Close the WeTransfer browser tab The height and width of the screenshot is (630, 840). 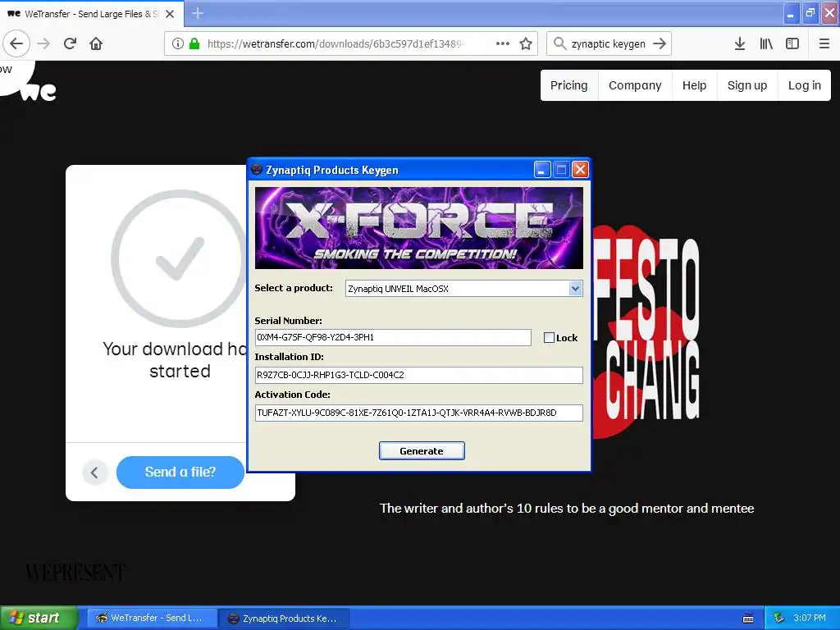point(170,14)
